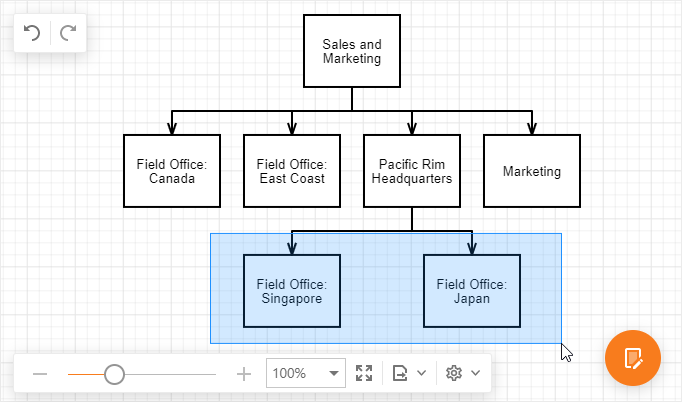Click the settings gear icon

point(454,373)
